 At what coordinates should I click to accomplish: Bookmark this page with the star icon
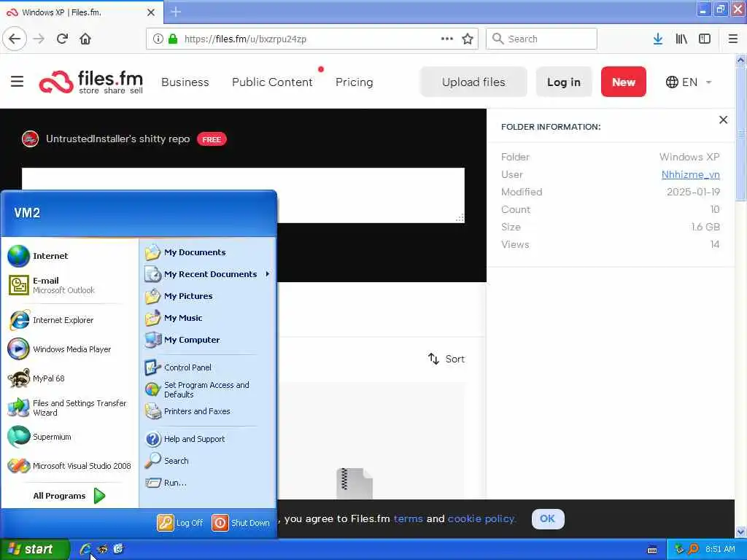pyautogui.click(x=468, y=39)
